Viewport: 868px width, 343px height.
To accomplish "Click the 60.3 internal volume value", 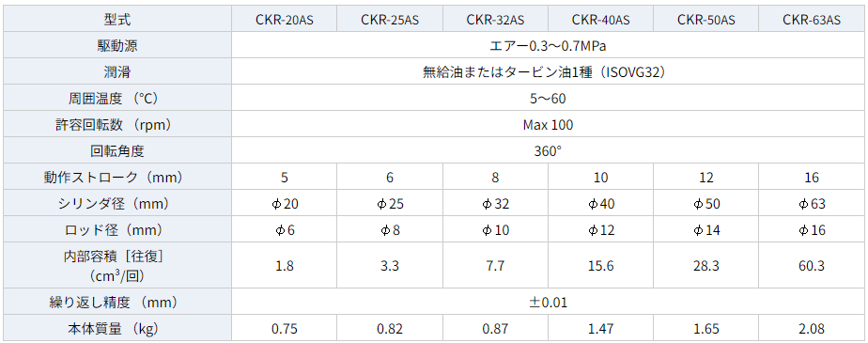I will coord(812,266).
